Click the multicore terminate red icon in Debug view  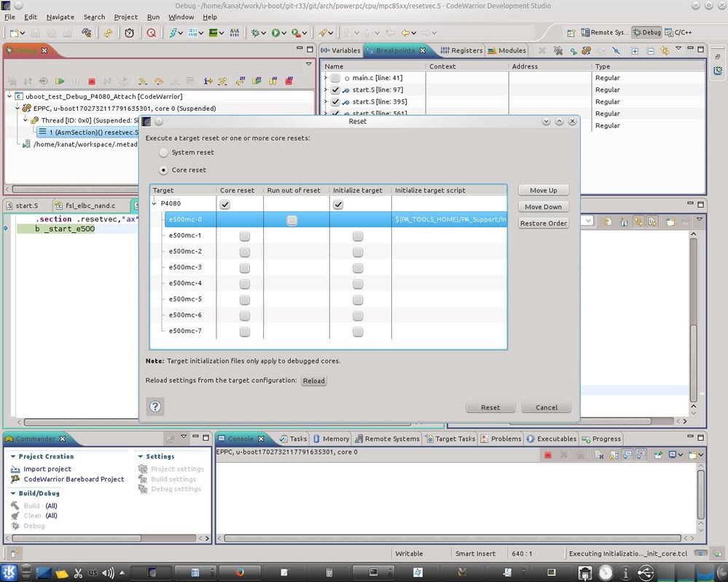289,82
